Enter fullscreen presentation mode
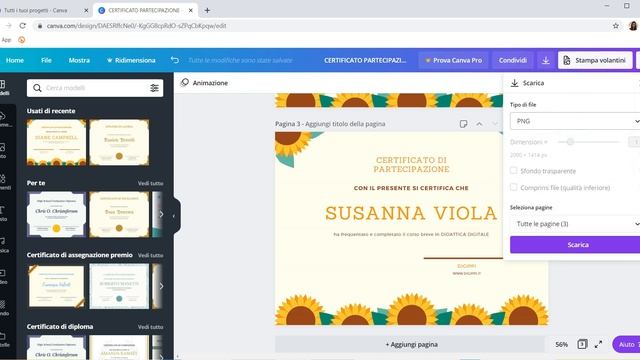640x360 pixels. click(598, 344)
